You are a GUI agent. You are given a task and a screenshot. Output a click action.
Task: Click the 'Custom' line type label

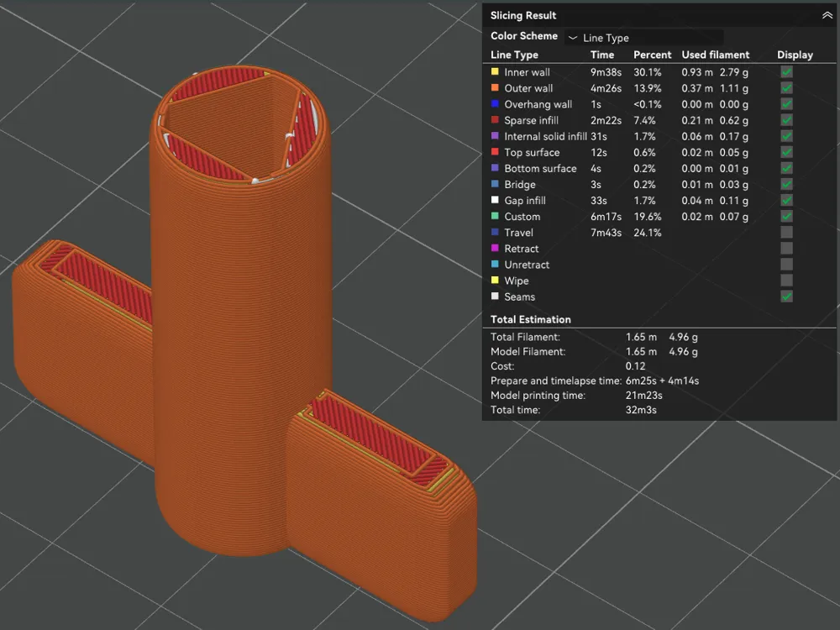click(522, 217)
